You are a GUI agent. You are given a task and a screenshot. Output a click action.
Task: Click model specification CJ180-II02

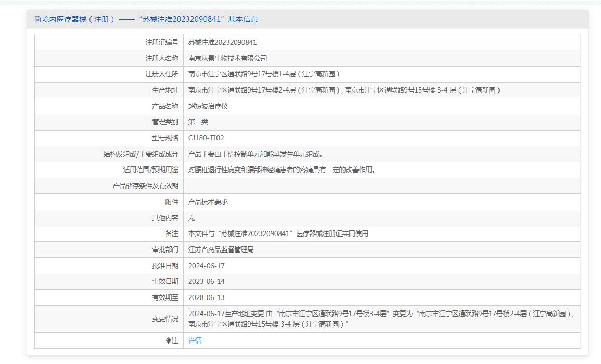[x=206, y=138]
